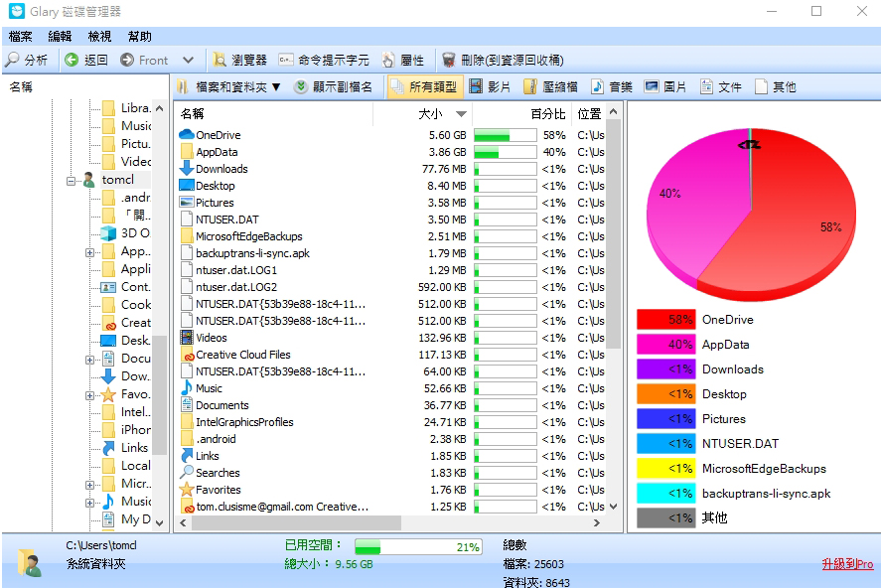Click the Upgrade to Pro link
The image size is (881, 588).
[847, 564]
